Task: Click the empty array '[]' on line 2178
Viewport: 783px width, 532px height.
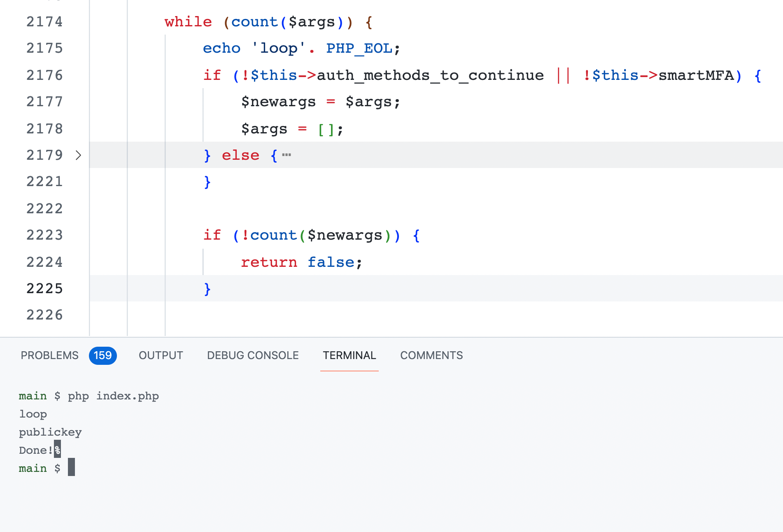Action: click(326, 130)
